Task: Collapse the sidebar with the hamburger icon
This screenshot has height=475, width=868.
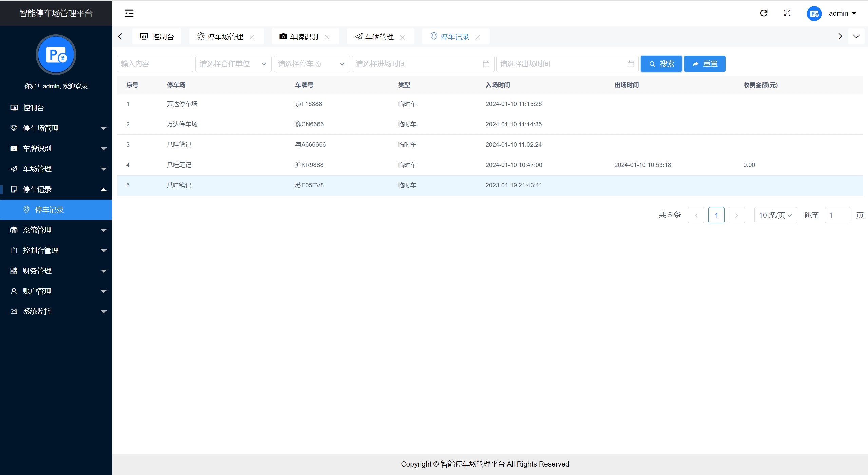Action: (x=129, y=13)
